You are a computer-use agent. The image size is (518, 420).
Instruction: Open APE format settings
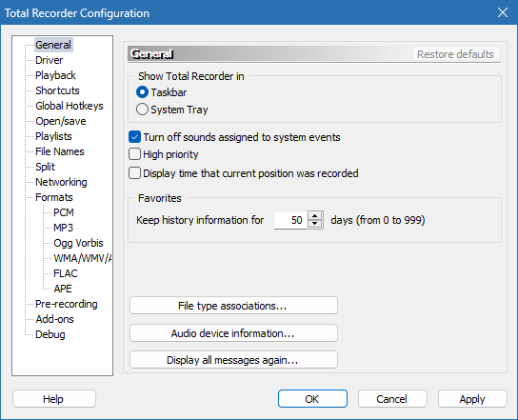click(x=63, y=289)
